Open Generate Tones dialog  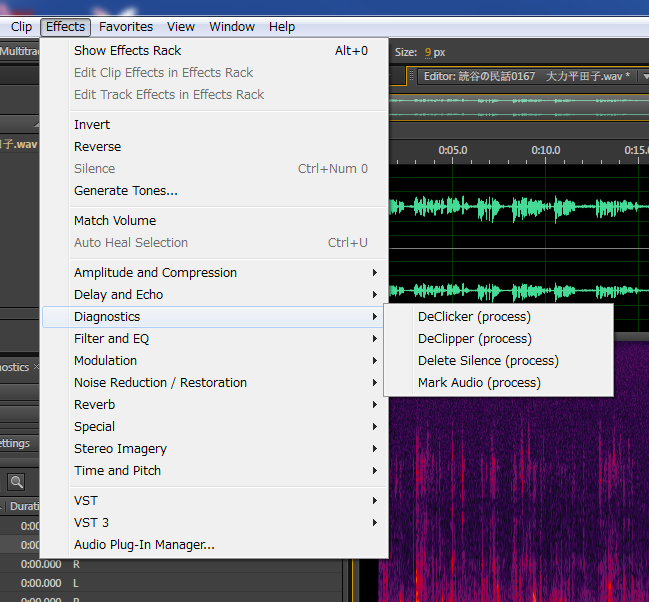coord(215,191)
